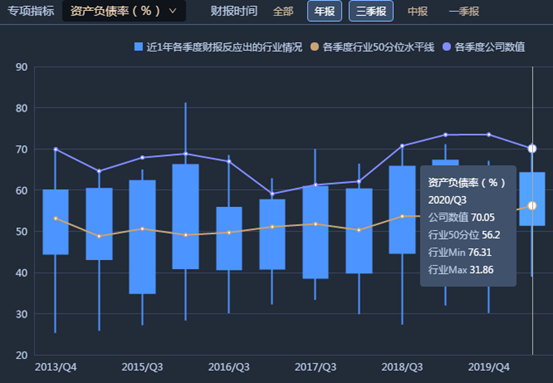
Task: Click the highlighted industry median point at 2020/Q3
Action: pos(532,206)
